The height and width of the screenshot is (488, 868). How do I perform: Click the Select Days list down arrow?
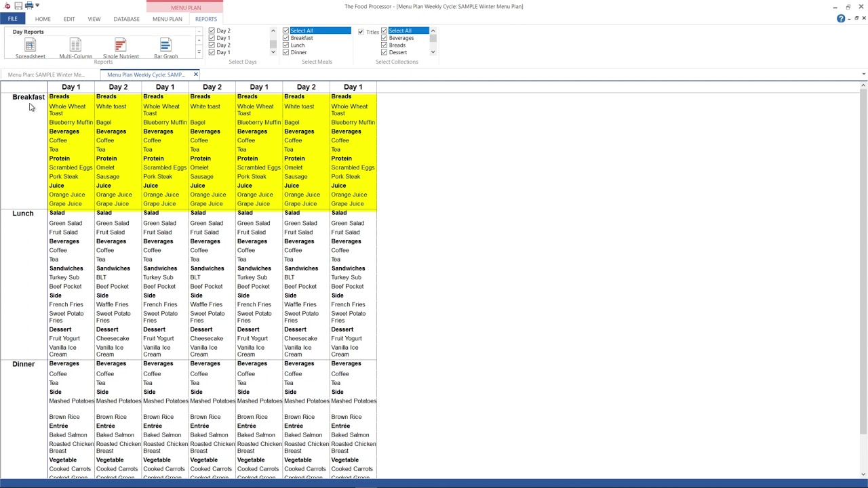[273, 52]
